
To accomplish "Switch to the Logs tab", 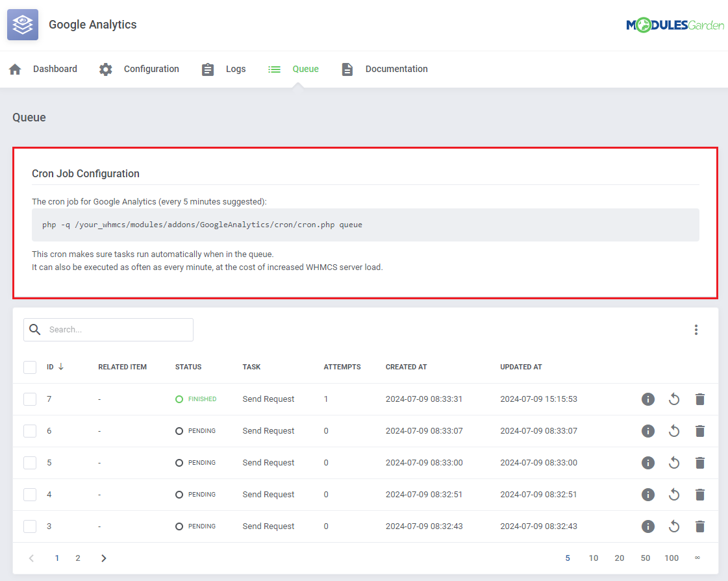I will (236, 69).
